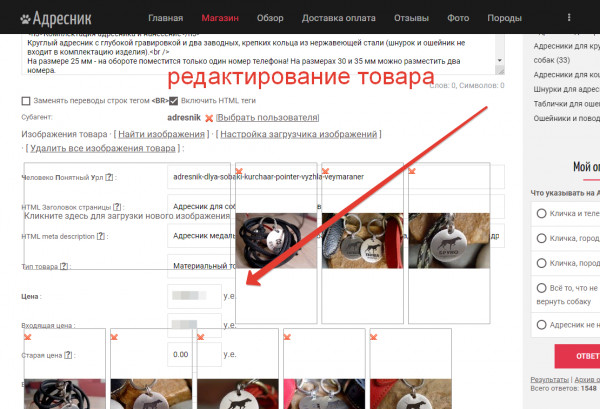
Task: Open the two engraved tags thumbnail
Action: 363,241
